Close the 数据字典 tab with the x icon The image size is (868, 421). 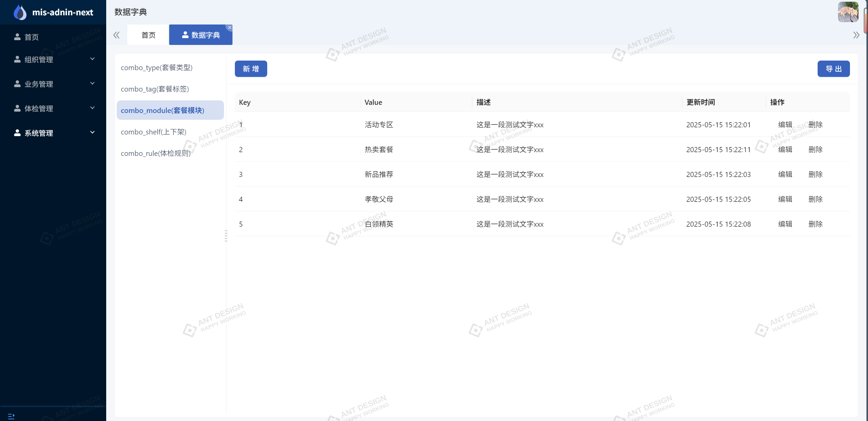click(230, 28)
